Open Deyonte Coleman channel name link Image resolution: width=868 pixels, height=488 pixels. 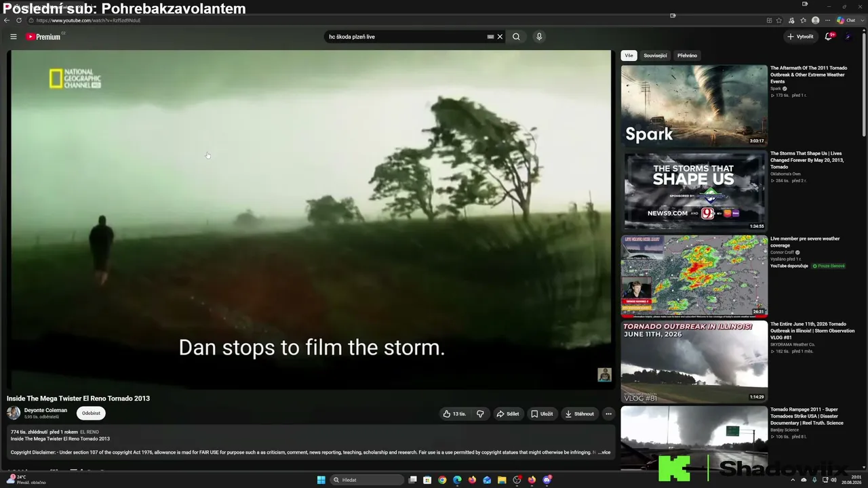coord(45,410)
